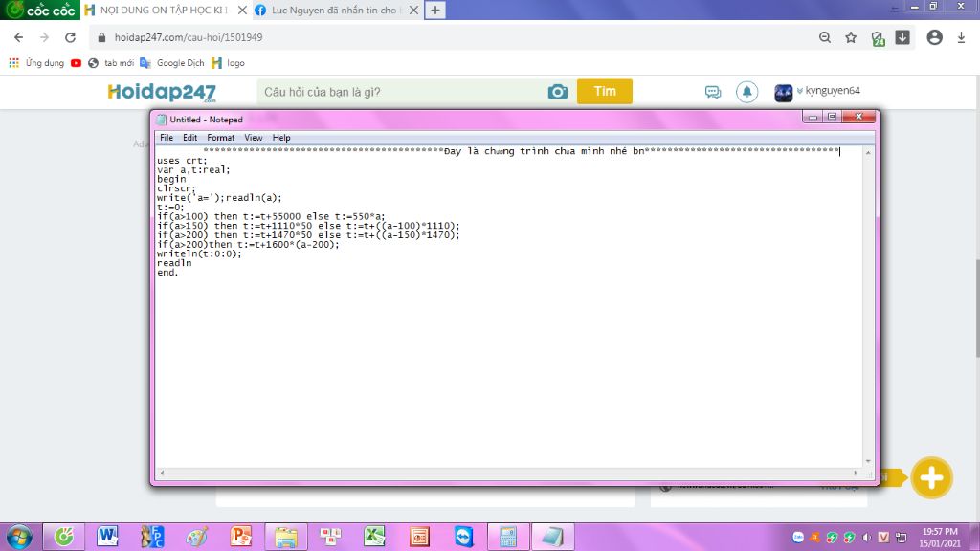Open the Windows Start button

pyautogui.click(x=19, y=538)
